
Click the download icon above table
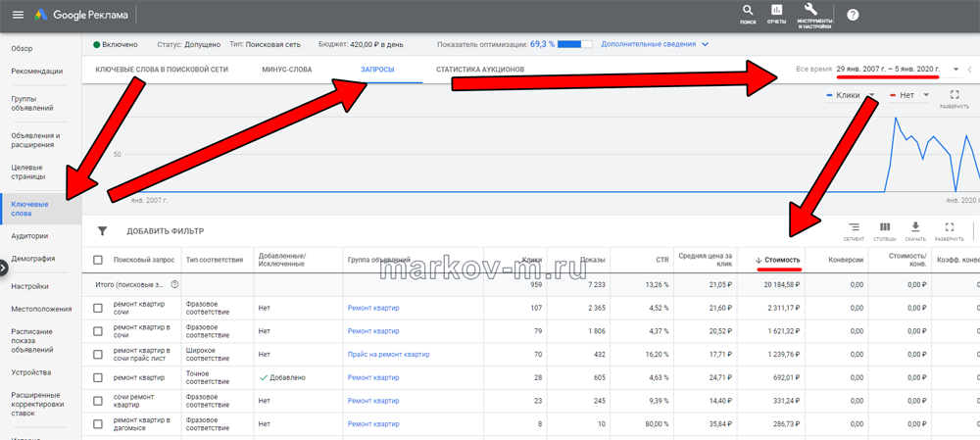point(915,227)
